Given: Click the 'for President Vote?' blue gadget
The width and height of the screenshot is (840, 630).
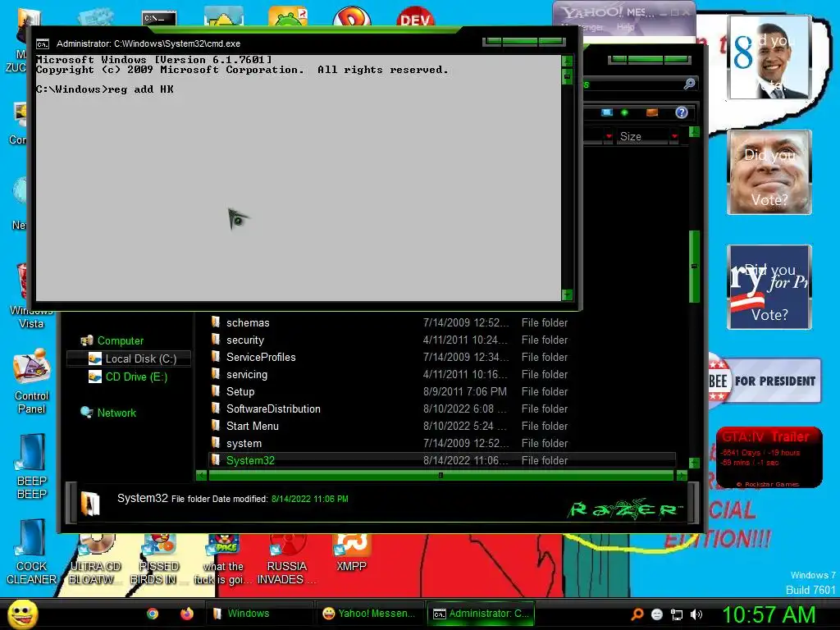Looking at the screenshot, I should pos(769,286).
